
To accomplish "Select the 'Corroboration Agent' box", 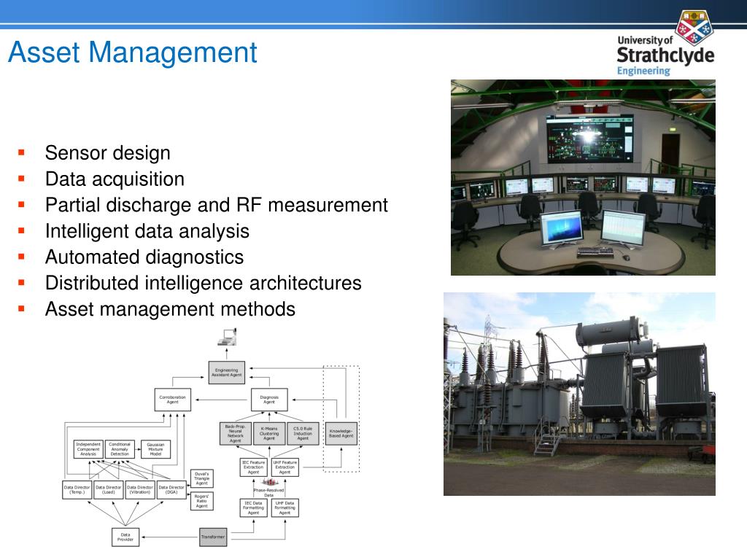I will (172, 400).
